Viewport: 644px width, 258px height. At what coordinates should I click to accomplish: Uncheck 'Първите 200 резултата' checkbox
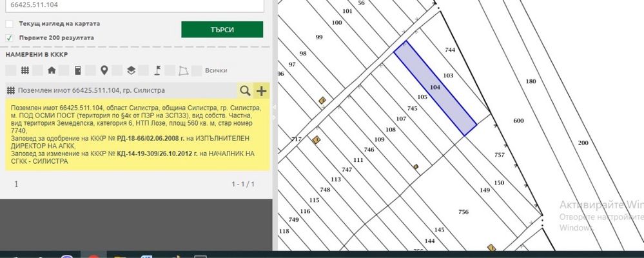click(10, 38)
